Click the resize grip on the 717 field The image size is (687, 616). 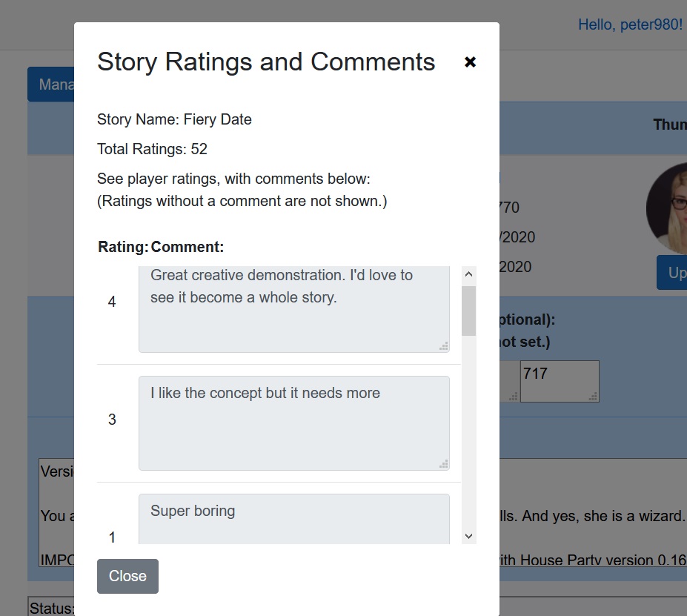click(x=592, y=397)
